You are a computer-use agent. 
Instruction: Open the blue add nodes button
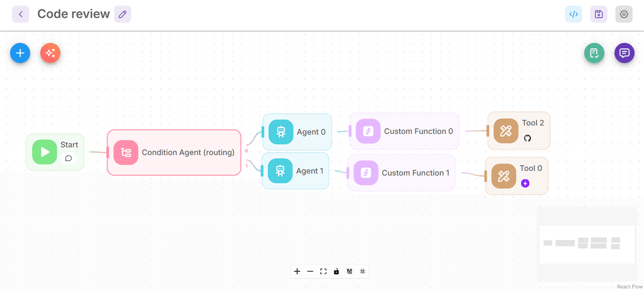pyautogui.click(x=20, y=53)
